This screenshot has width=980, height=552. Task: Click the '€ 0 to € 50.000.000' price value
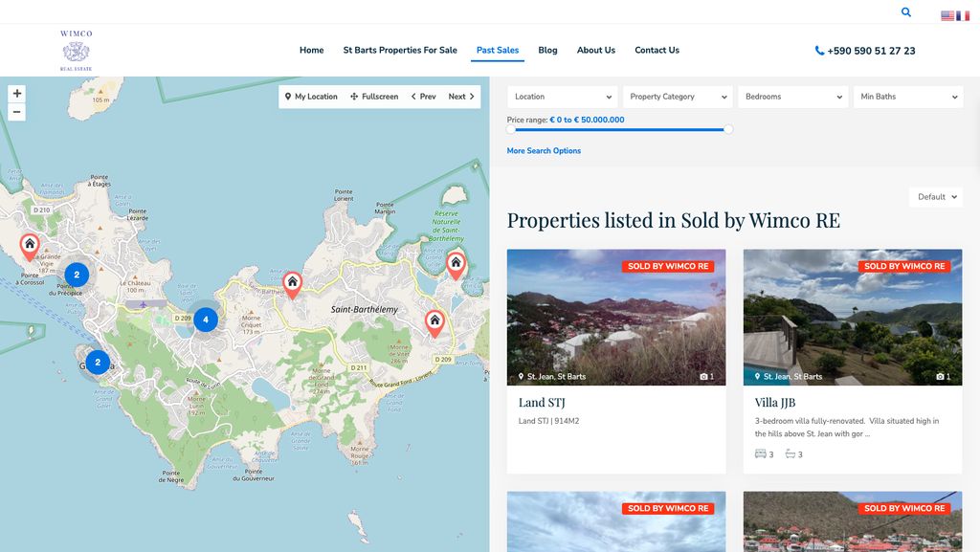(x=587, y=120)
